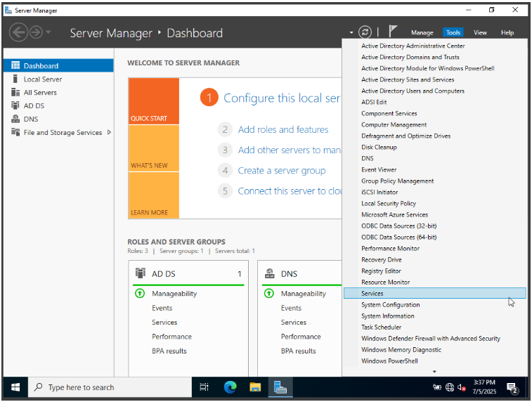This screenshot has width=532, height=402.
Task: Open Group Policy Management
Action: (397, 181)
